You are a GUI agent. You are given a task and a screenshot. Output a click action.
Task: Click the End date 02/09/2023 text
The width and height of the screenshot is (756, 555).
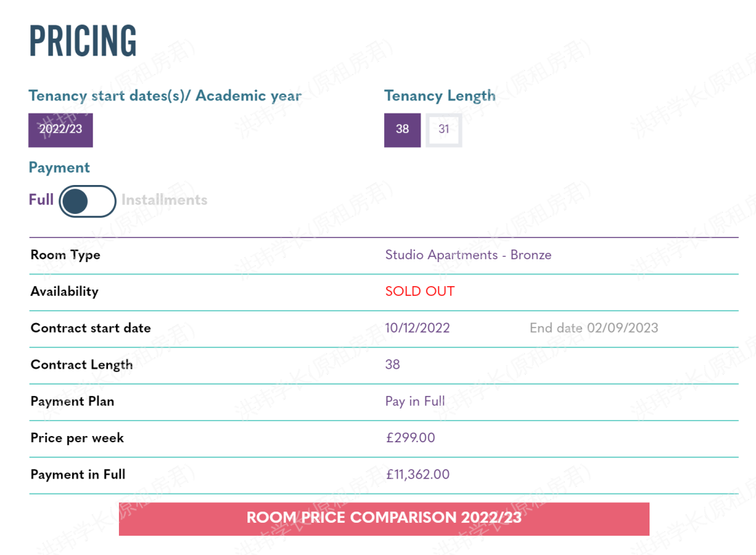pyautogui.click(x=593, y=328)
